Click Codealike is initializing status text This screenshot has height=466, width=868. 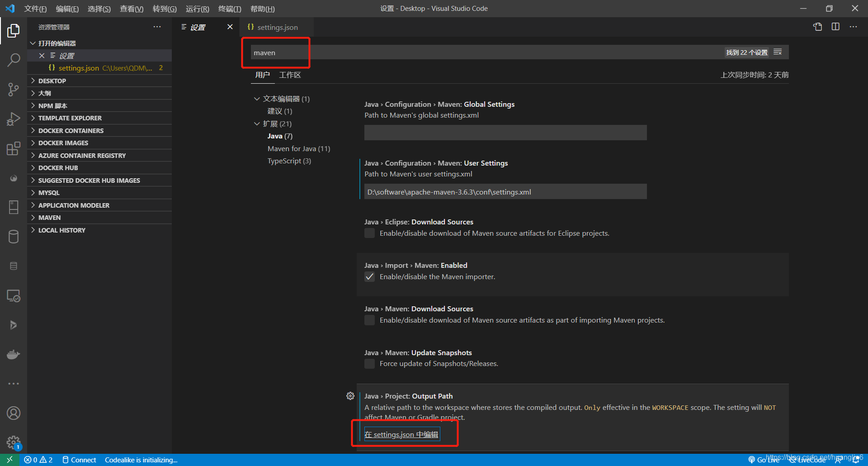pyautogui.click(x=141, y=460)
